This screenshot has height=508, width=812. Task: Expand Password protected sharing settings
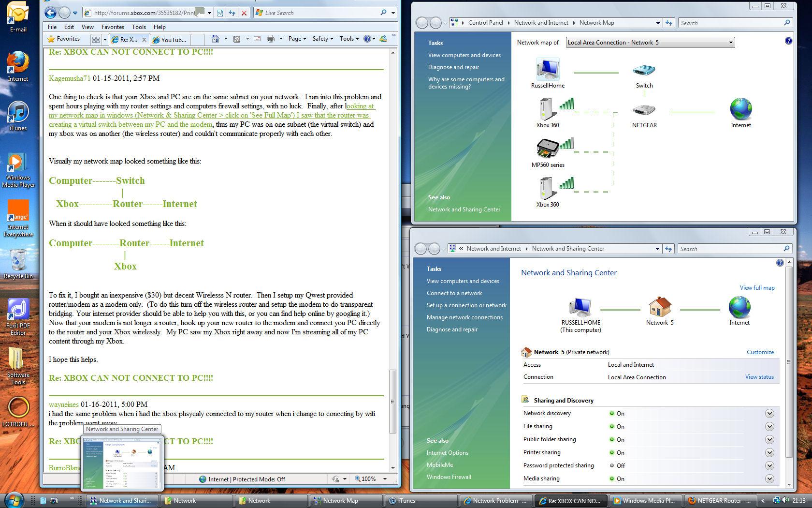tap(769, 465)
